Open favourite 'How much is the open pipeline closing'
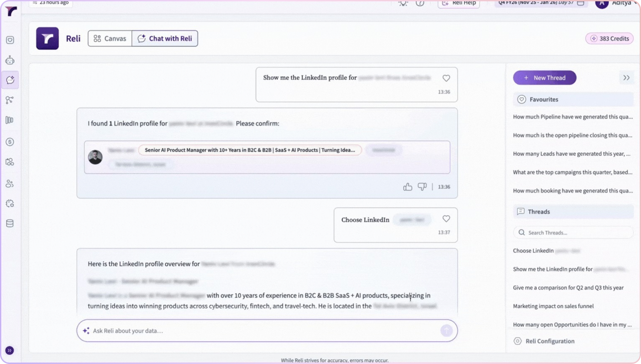This screenshot has width=641, height=364. click(573, 135)
